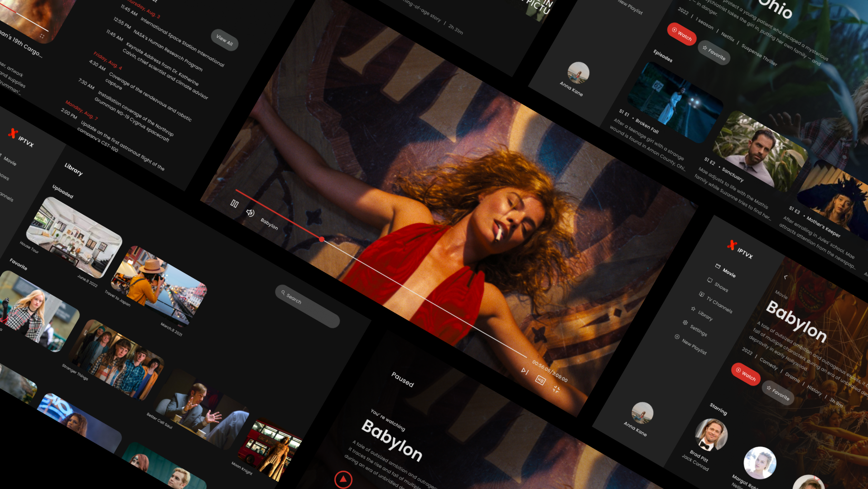Pause the Babylon video in the player
This screenshot has width=868, height=489.
(x=234, y=204)
